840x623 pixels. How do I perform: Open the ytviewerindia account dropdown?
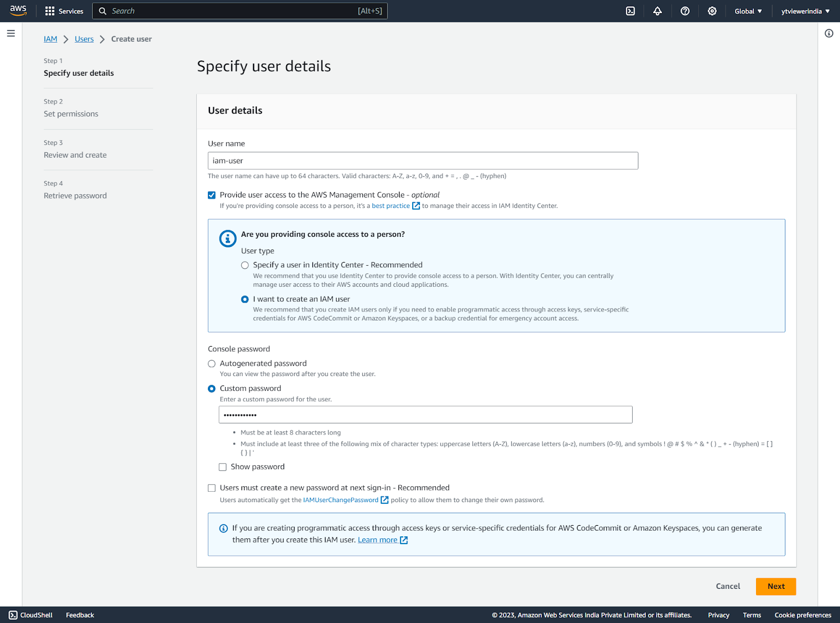(805, 11)
